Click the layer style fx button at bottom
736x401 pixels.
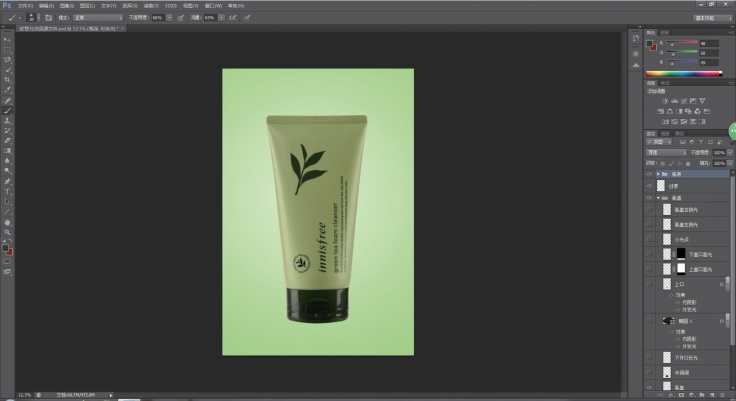pyautogui.click(x=671, y=395)
